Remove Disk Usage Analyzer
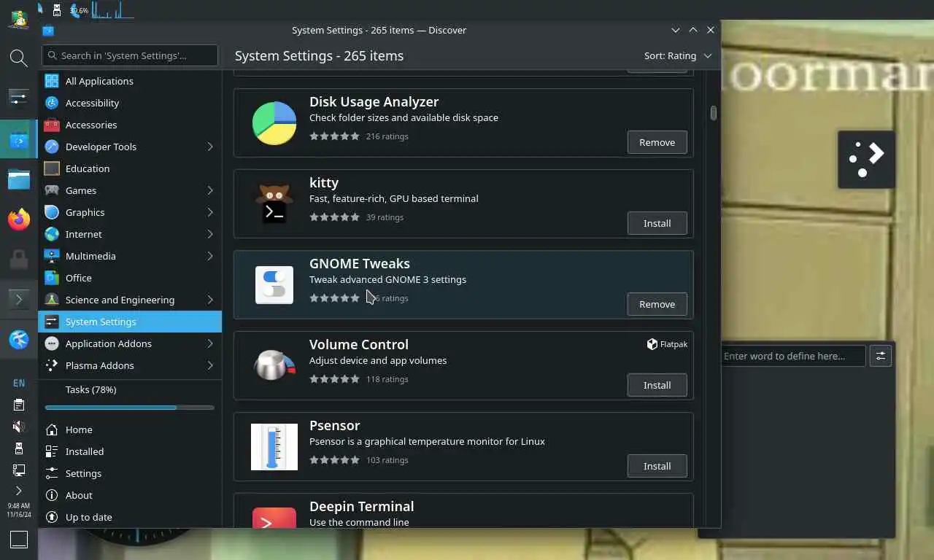The image size is (934, 560). tap(657, 142)
